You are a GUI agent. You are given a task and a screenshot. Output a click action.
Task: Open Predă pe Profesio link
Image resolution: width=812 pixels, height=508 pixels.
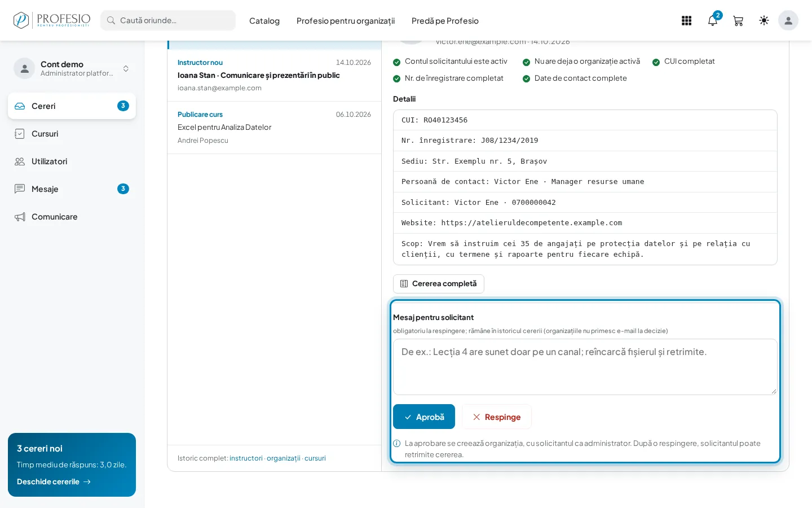click(x=445, y=21)
